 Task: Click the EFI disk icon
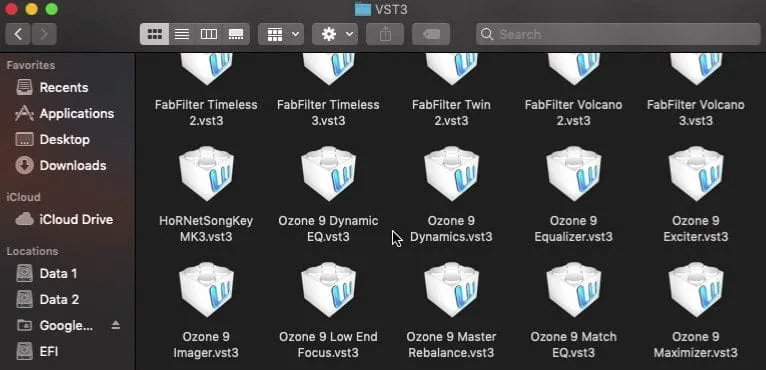24,351
